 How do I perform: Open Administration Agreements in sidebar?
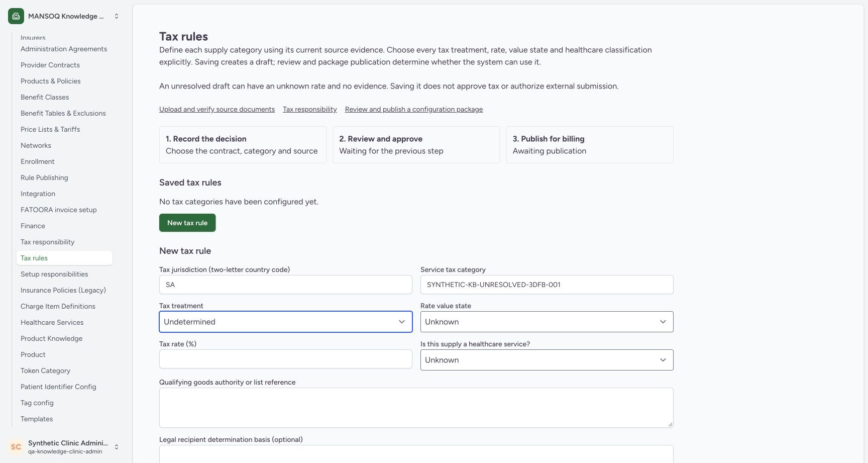(x=64, y=49)
